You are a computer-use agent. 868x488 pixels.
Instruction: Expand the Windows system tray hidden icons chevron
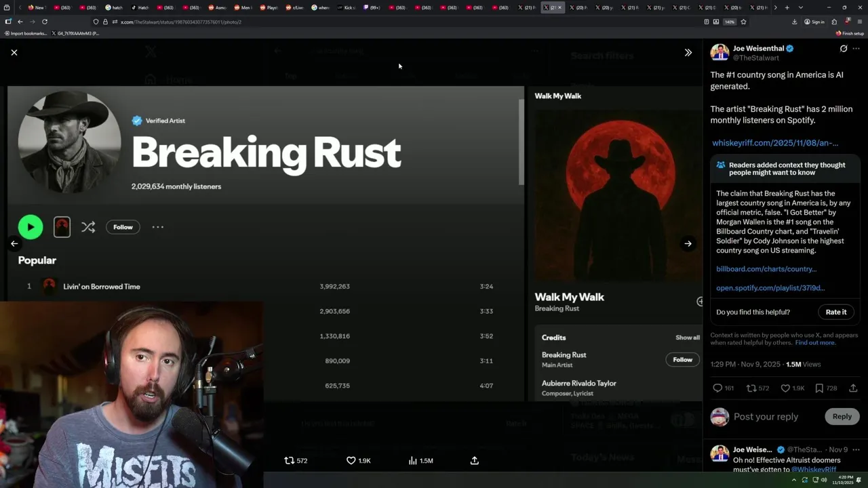tap(794, 480)
